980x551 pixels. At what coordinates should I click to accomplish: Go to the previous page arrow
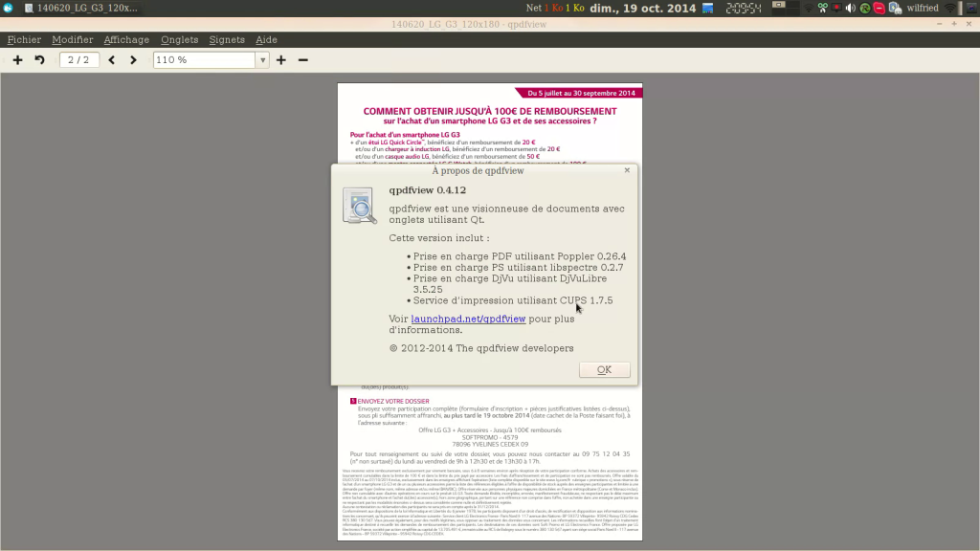point(112,60)
